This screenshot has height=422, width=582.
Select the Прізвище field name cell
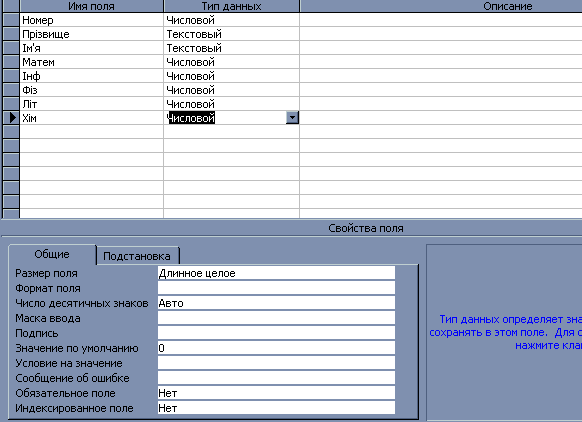(91, 34)
